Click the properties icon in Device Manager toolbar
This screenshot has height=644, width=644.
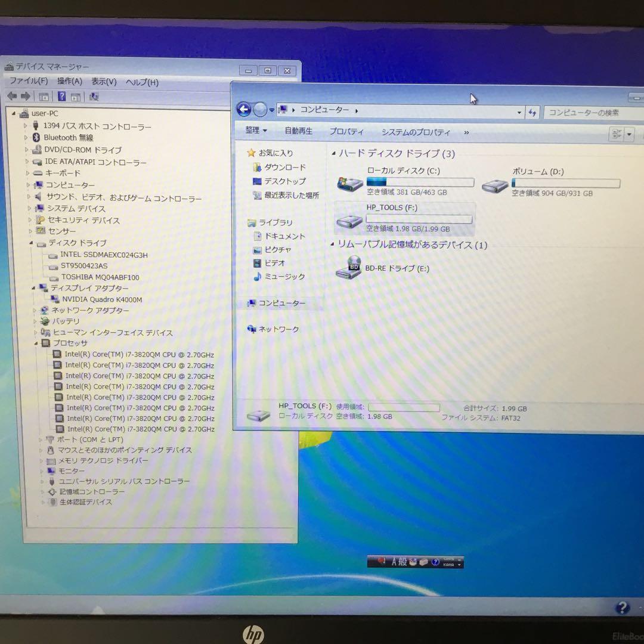pos(44,96)
